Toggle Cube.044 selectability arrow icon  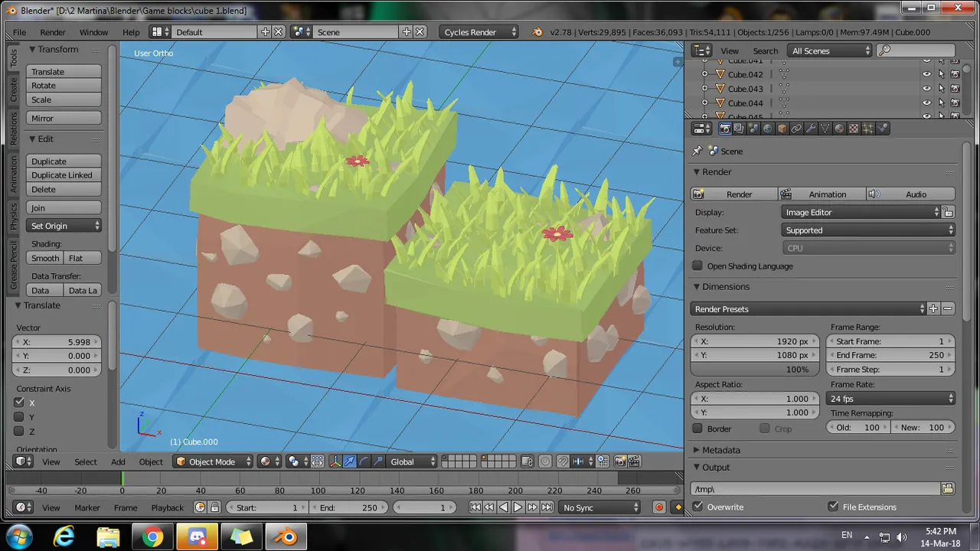pos(941,103)
